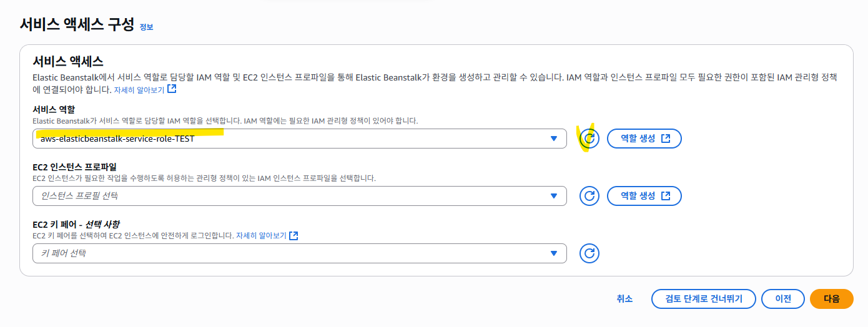Image resolution: width=868 pixels, height=327 pixels.
Task: Open 자세히 알아보기 link under EC2 key pair
Action: point(261,236)
